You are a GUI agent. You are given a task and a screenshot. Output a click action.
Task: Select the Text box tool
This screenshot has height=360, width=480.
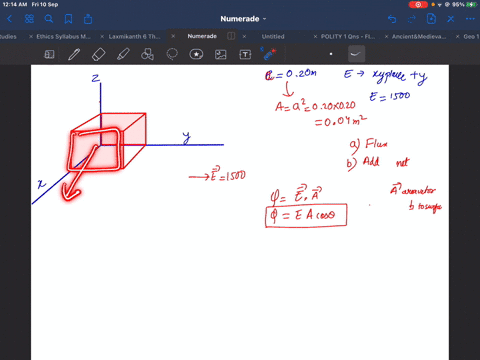[x=245, y=54]
